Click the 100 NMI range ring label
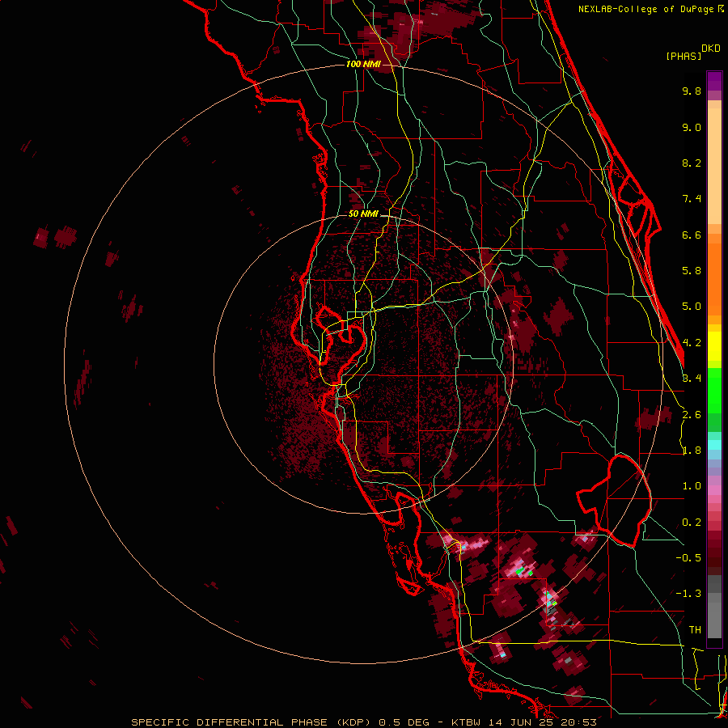The width and height of the screenshot is (728, 728). [363, 64]
